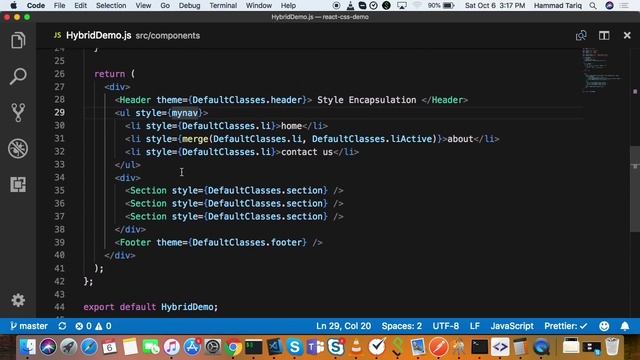Click the src/components breadcrumb path

coord(168,36)
